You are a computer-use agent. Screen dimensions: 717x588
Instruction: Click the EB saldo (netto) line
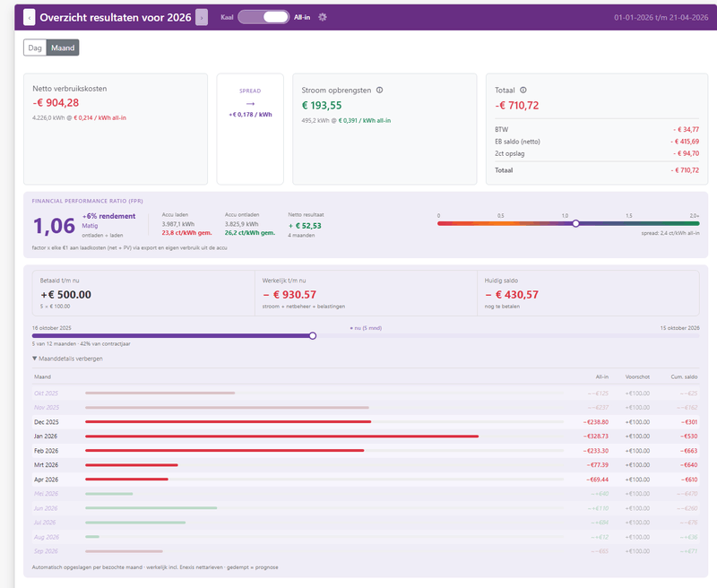coord(597,142)
